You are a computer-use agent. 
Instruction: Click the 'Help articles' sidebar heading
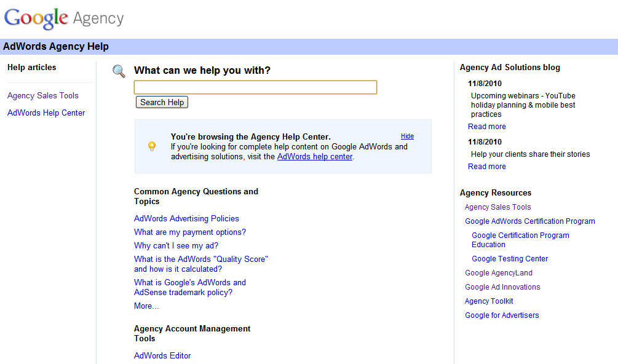coord(31,68)
